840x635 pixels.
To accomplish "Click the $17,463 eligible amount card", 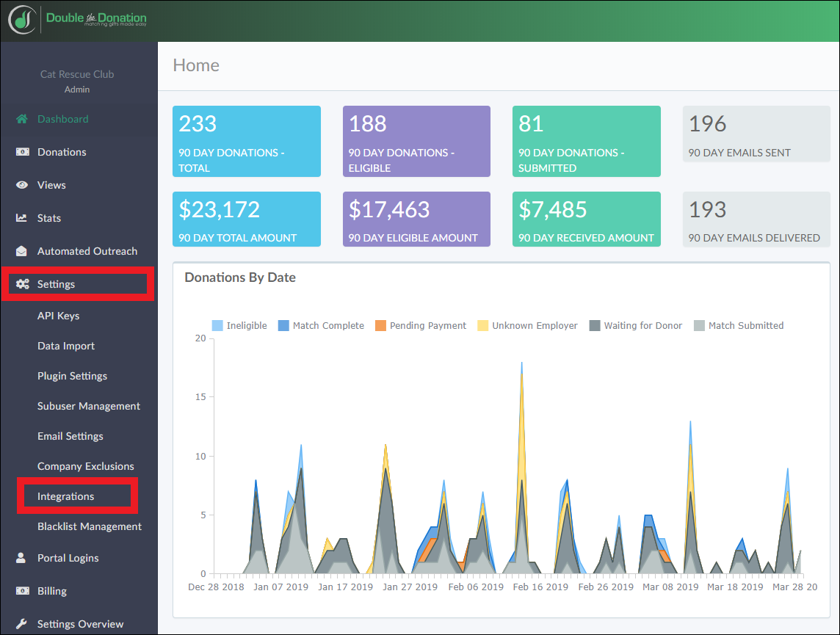I will pyautogui.click(x=416, y=219).
